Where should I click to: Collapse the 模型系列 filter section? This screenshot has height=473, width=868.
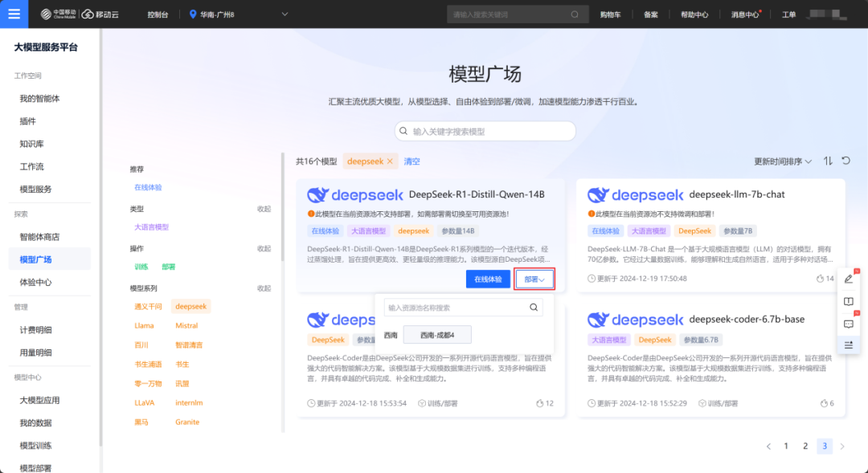(x=264, y=288)
